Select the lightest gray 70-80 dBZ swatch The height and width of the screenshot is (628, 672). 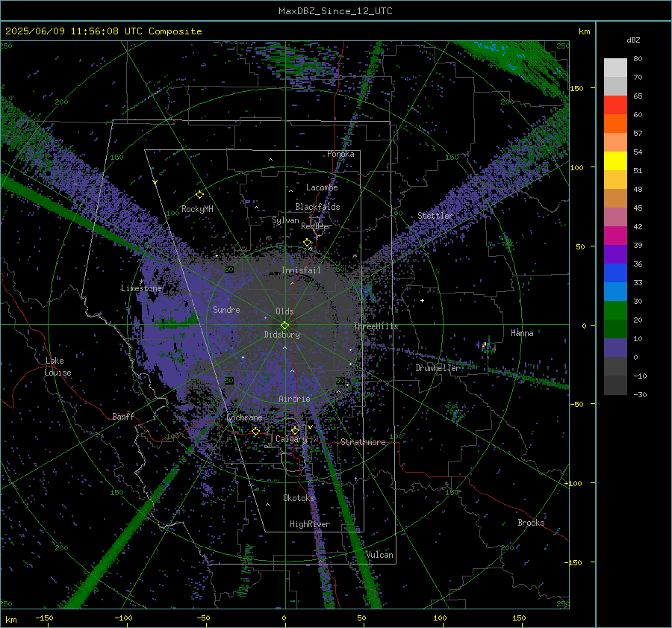[615, 68]
